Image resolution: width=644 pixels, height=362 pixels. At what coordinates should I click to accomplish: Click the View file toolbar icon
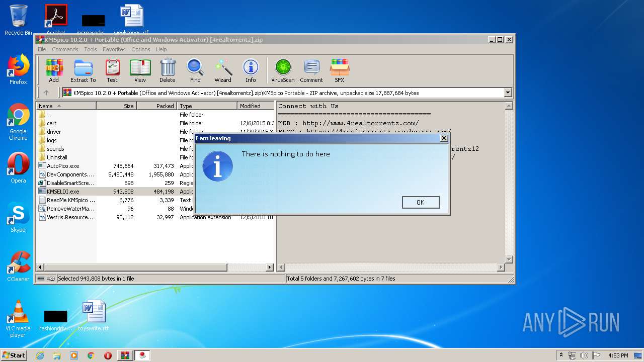tap(140, 71)
